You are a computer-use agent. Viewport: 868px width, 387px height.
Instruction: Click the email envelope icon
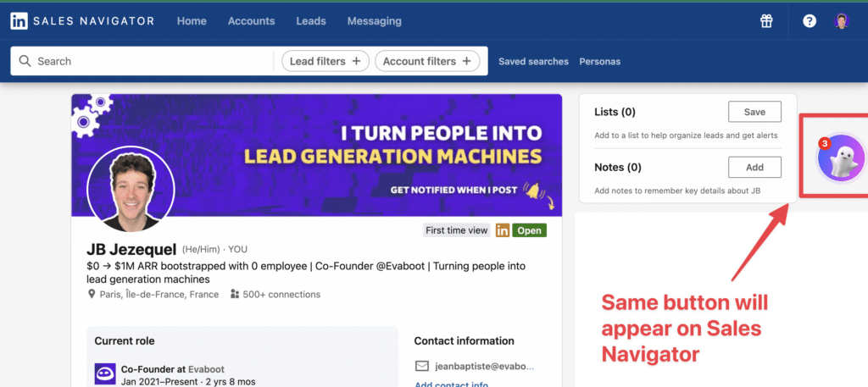(x=422, y=366)
